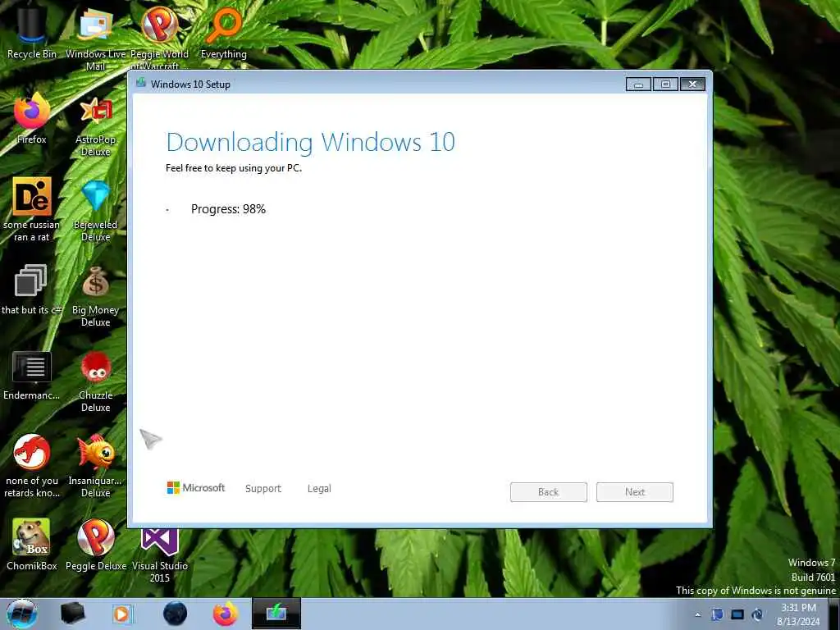Launch Firefox from the desktop icon

click(32, 118)
